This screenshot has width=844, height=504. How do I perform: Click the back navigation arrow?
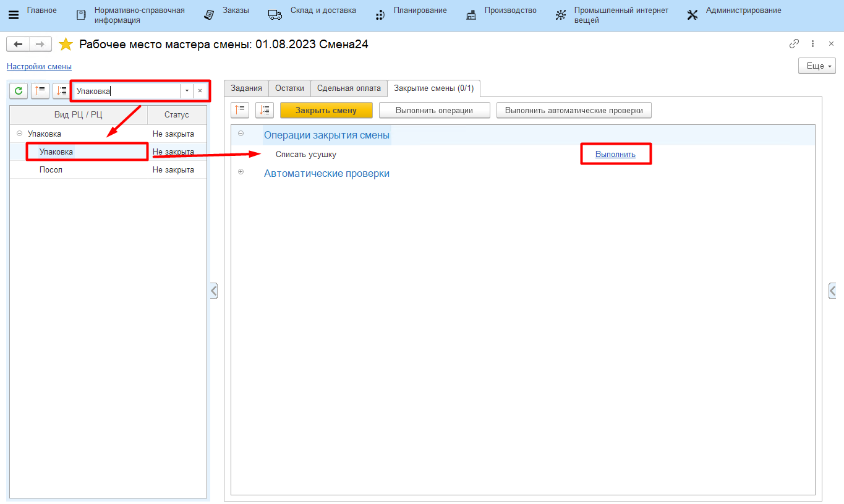[x=18, y=45]
